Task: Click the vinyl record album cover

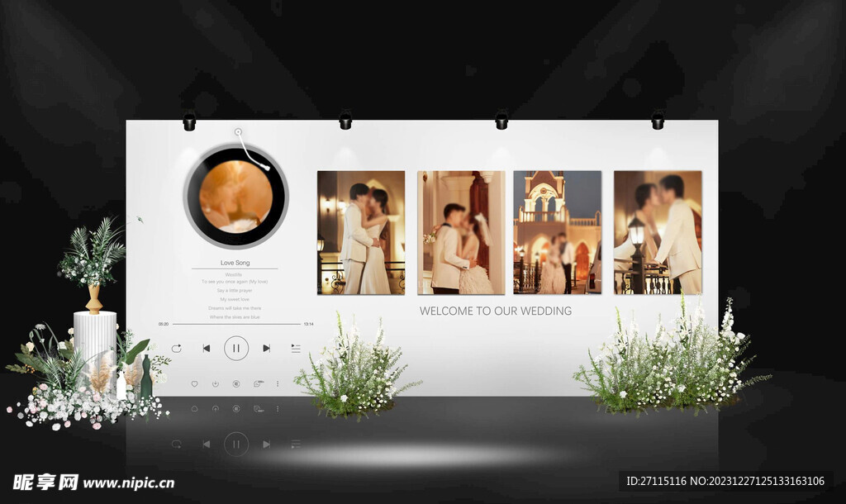Action: pos(236,196)
